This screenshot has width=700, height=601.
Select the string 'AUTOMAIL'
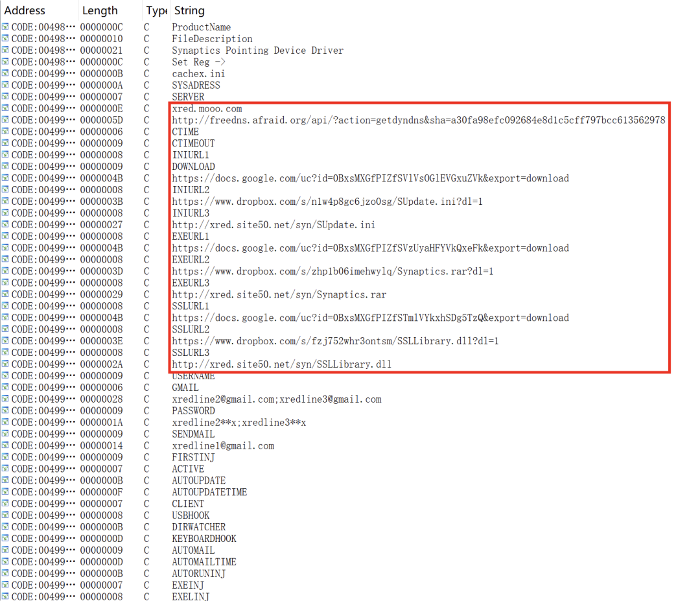coord(193,550)
